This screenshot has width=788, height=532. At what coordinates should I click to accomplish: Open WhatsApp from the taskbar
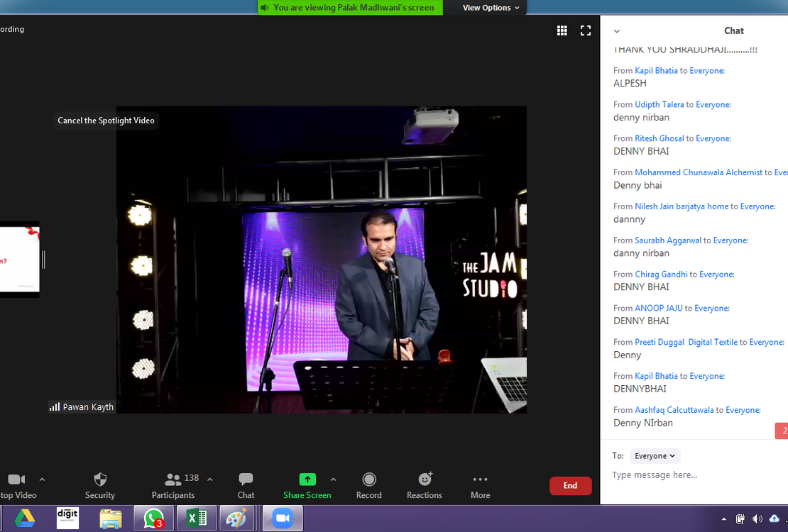tap(153, 519)
